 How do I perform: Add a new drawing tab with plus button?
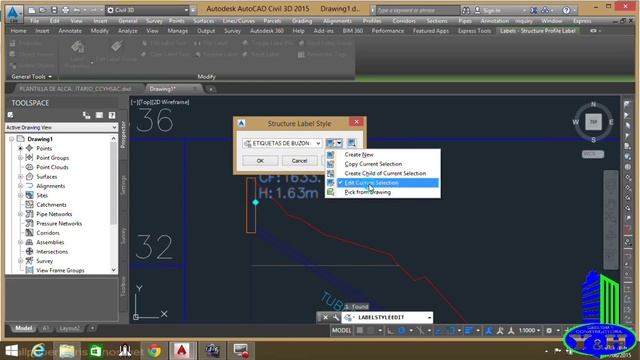click(211, 89)
